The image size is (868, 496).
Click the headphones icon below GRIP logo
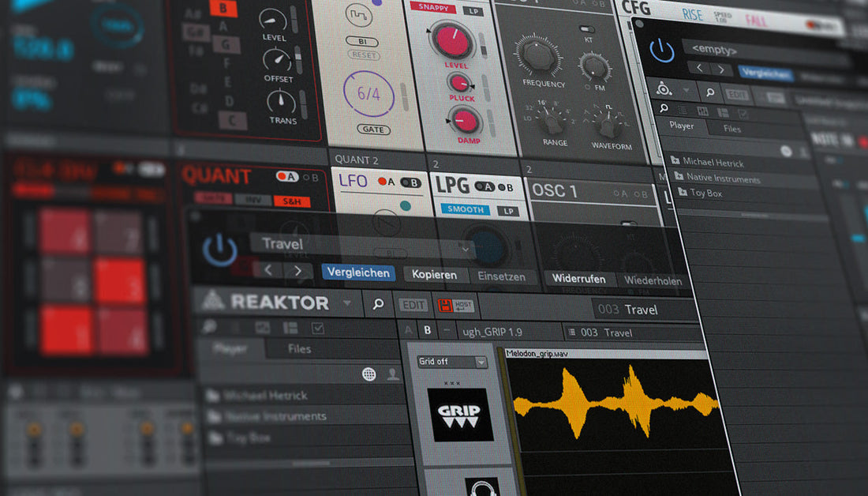[481, 487]
